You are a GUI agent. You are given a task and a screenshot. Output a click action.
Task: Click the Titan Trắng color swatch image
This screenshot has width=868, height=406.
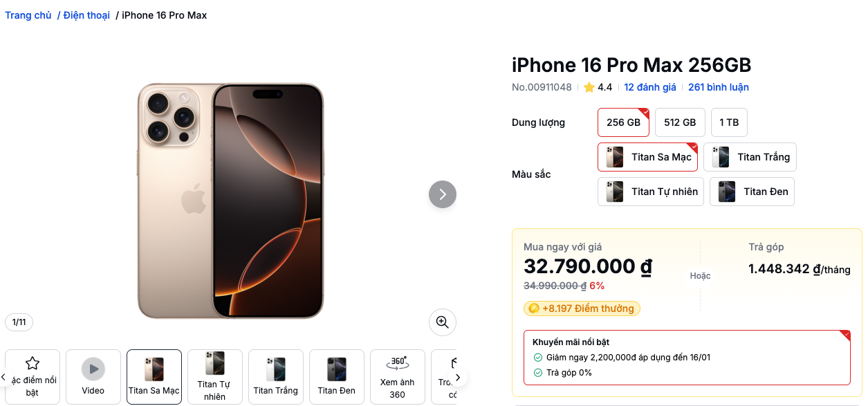point(720,157)
